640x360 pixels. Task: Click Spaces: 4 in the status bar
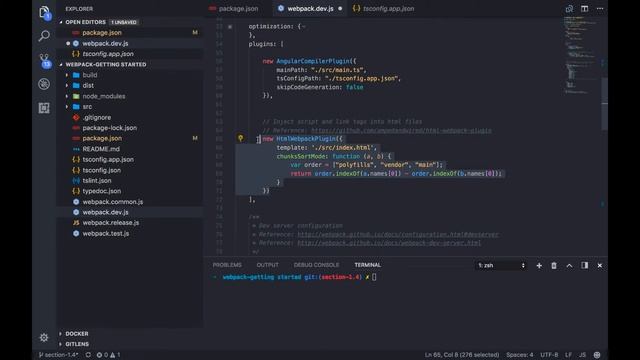(520, 355)
